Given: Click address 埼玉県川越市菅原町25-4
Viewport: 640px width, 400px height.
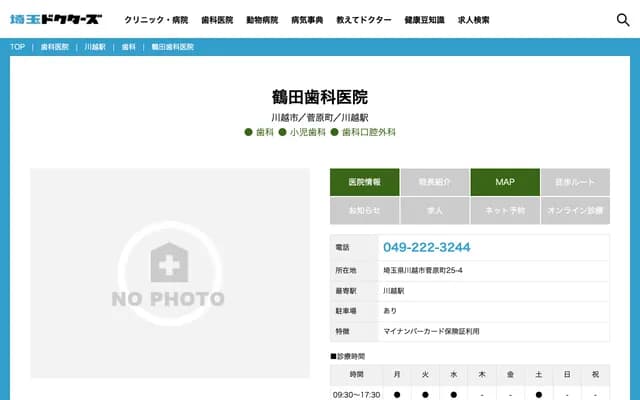Looking at the screenshot, I should 423,270.
